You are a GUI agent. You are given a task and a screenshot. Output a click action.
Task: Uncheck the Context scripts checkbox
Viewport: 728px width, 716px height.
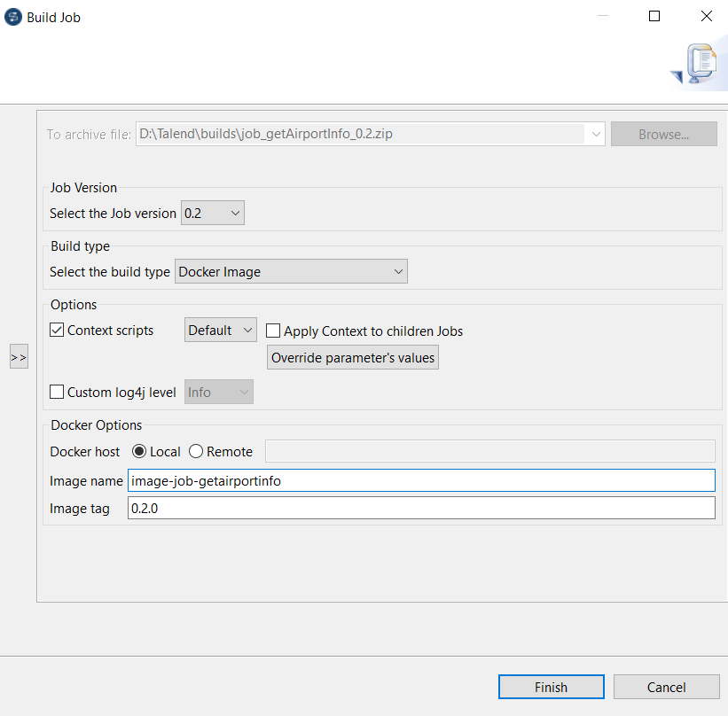pos(56,330)
